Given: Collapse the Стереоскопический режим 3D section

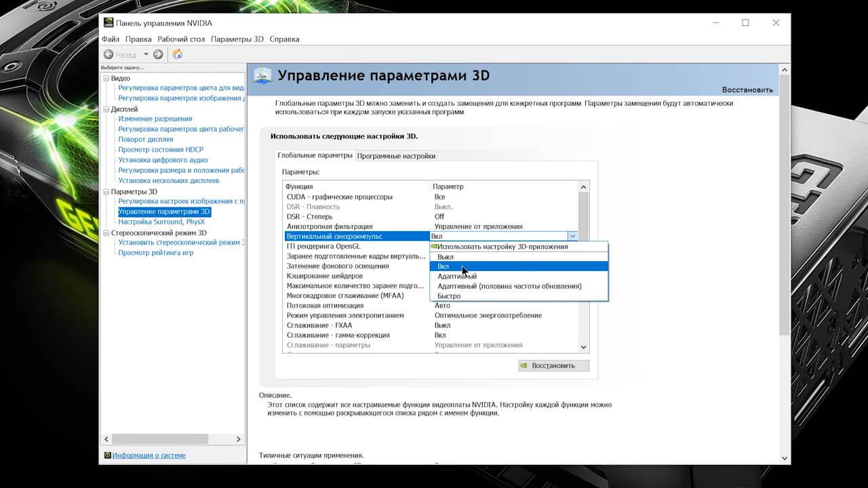Looking at the screenshot, I should (106, 233).
